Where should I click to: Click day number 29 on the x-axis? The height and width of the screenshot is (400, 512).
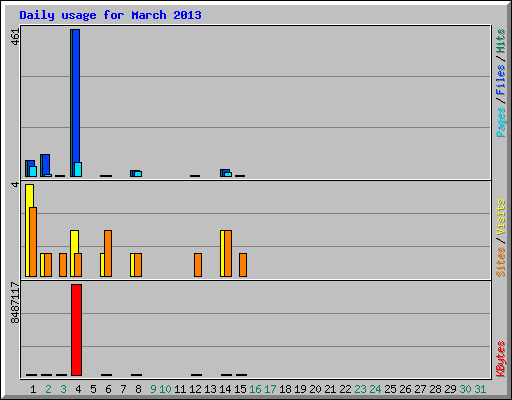450,389
